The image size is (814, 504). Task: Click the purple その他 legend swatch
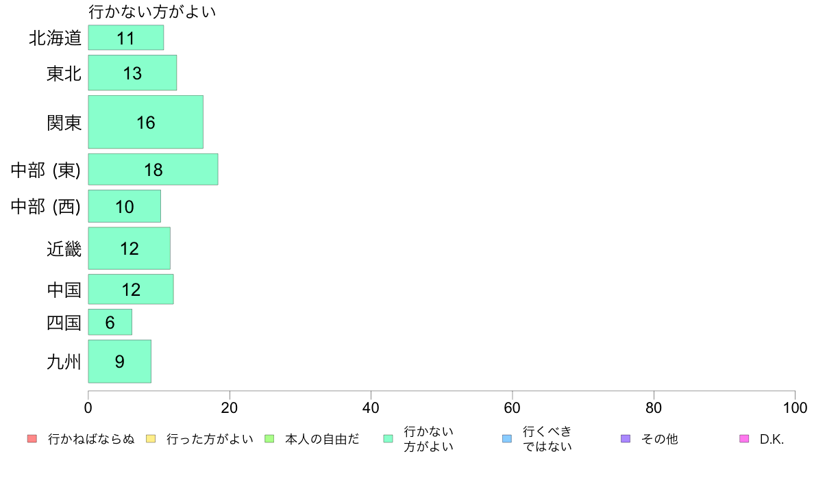coord(626,439)
